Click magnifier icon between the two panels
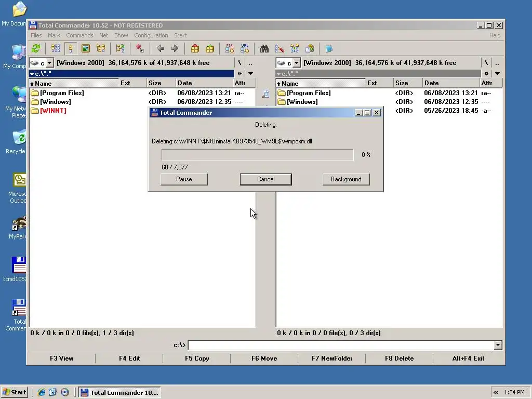Screen dimensions: 532x399 pos(265,94)
